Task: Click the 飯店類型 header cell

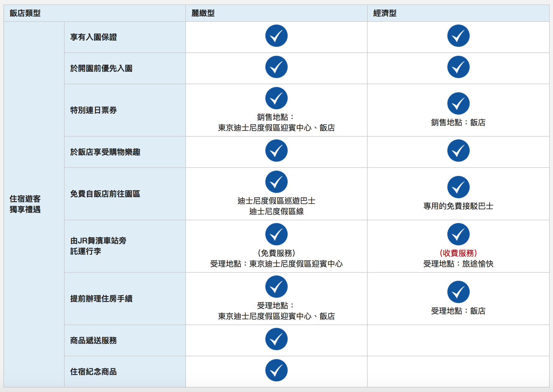Action: click(x=25, y=13)
